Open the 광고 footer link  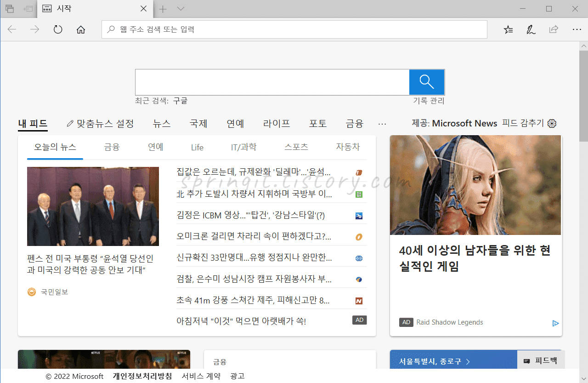[x=238, y=376]
